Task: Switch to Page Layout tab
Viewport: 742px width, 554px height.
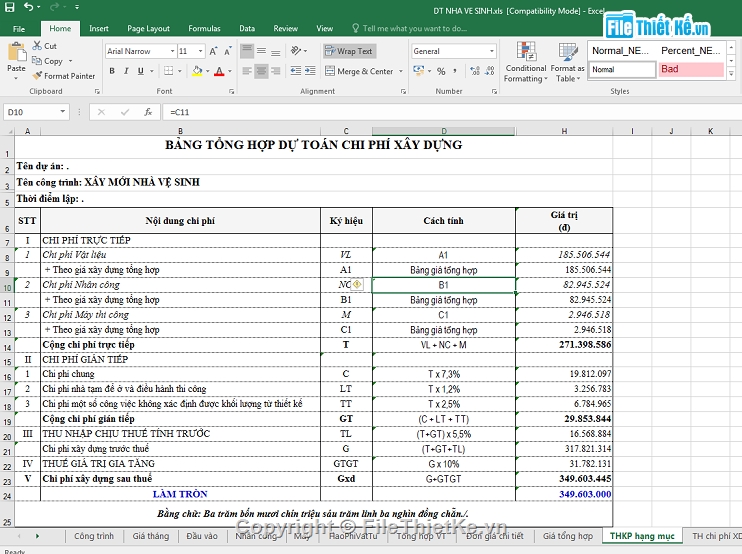Action: 148,28
